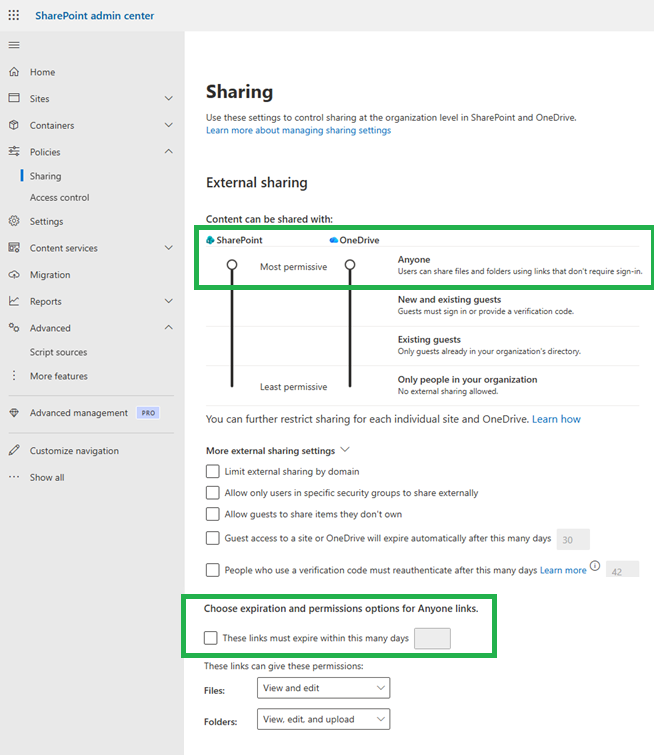Collapse More external sharing settings
The width and height of the screenshot is (654, 755).
345,450
